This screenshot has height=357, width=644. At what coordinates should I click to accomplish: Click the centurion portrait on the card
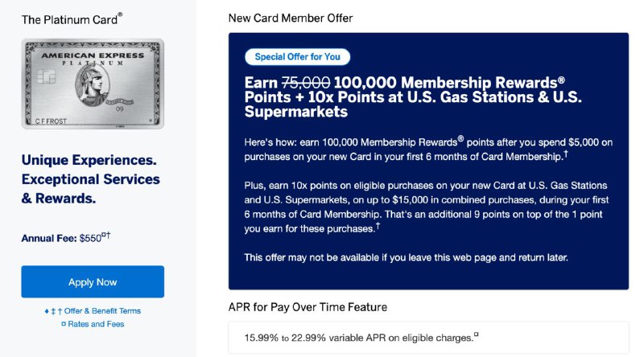click(93, 84)
